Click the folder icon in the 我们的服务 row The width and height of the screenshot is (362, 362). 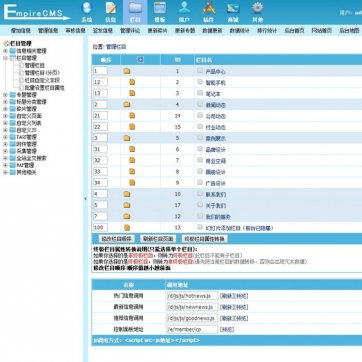tap(127, 216)
